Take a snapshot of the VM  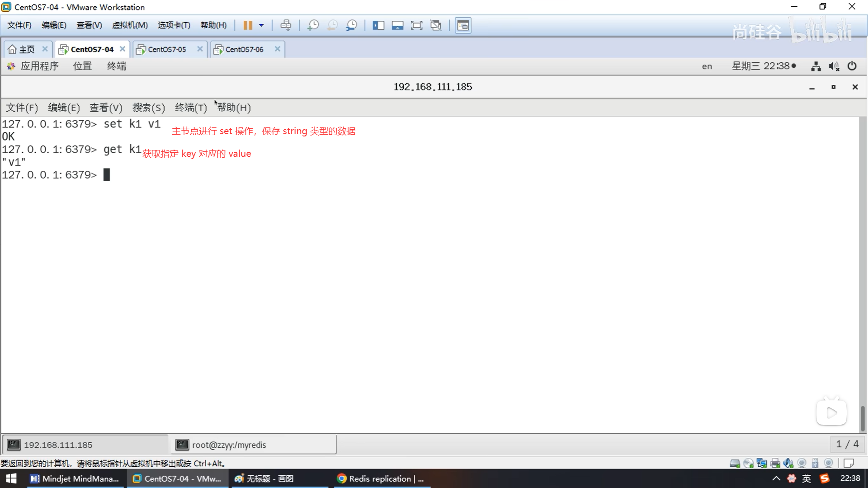tap(313, 25)
